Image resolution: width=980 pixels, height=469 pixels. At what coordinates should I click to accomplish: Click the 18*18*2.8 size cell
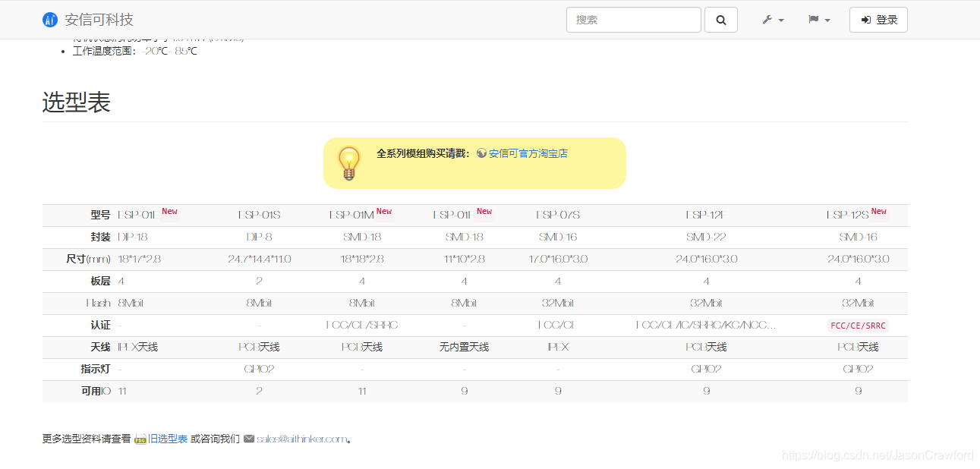(362, 260)
